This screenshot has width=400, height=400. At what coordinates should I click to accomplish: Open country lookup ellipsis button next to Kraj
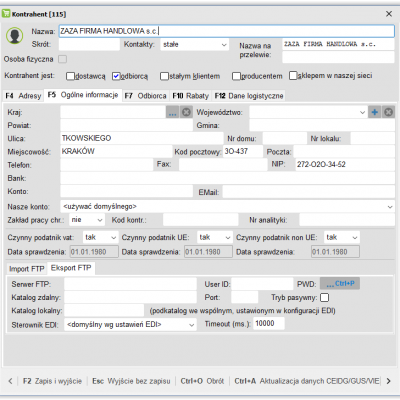(x=172, y=112)
